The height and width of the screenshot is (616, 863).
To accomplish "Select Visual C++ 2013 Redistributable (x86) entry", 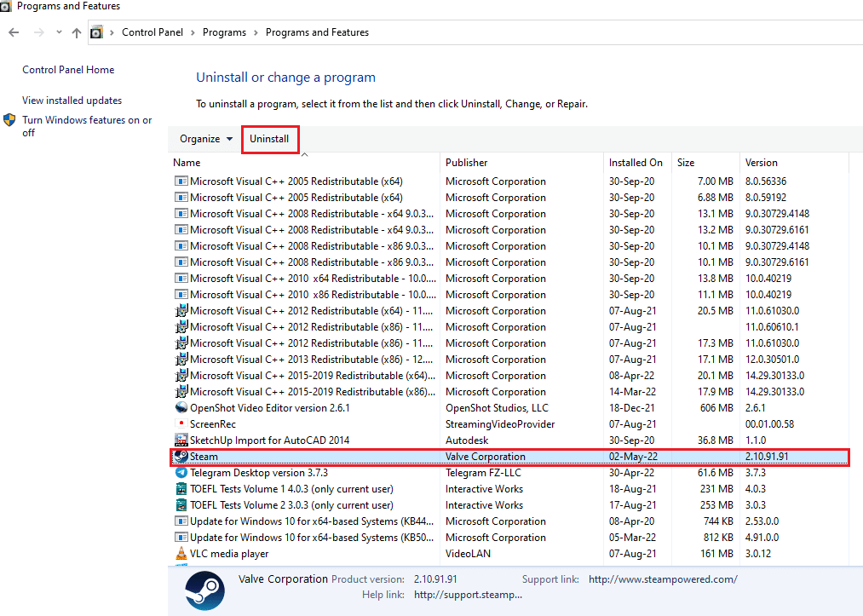I will pyautogui.click(x=311, y=360).
